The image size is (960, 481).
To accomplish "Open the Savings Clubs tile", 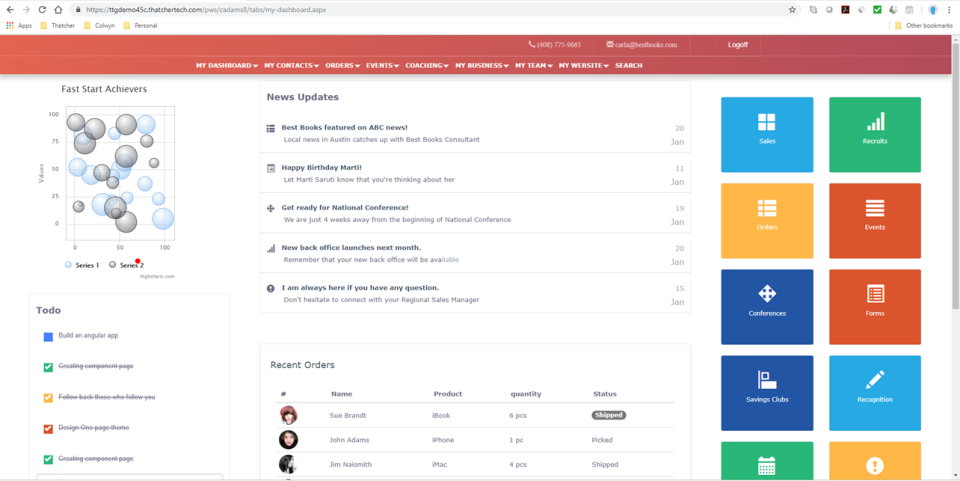I will click(x=767, y=393).
